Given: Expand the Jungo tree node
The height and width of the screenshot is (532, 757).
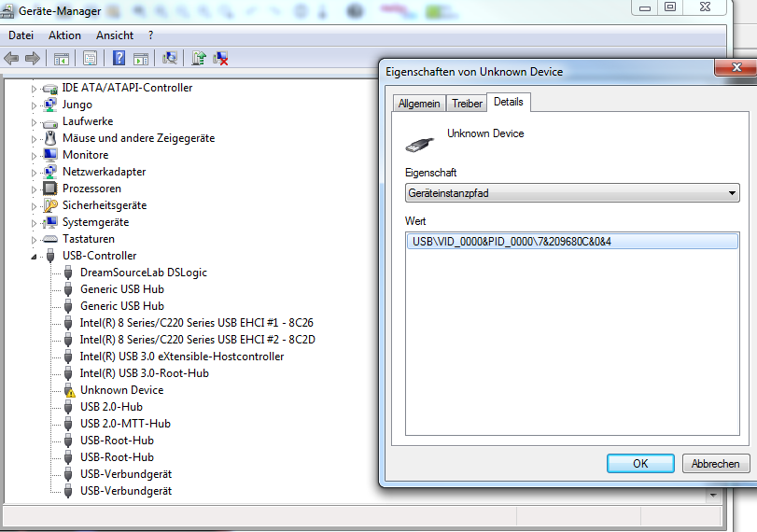Looking at the screenshot, I should click(34, 105).
